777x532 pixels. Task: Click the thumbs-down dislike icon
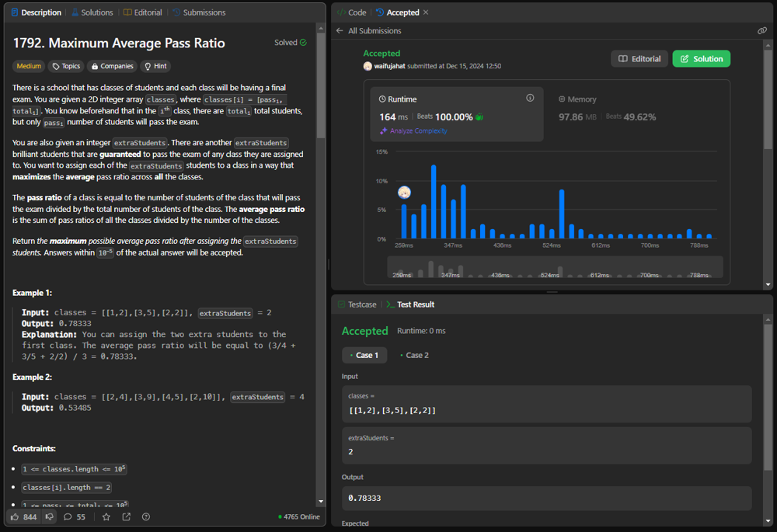[50, 517]
